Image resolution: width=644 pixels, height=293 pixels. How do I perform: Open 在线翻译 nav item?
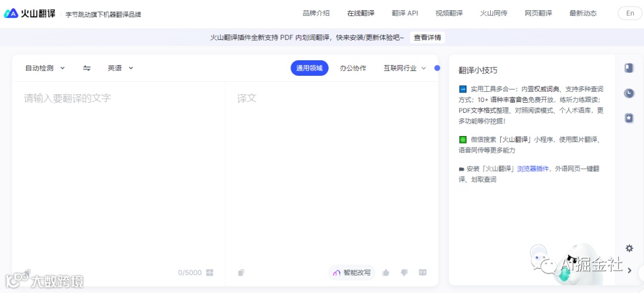[x=361, y=13]
